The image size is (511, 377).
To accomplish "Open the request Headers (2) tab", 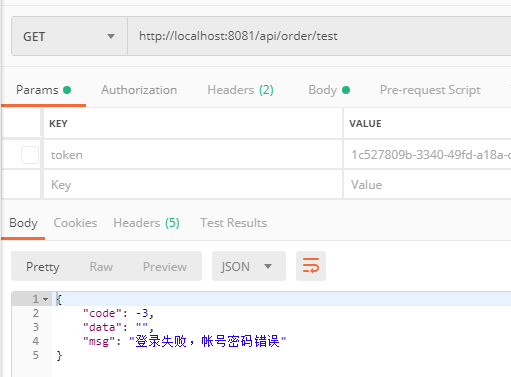I will click(x=240, y=90).
